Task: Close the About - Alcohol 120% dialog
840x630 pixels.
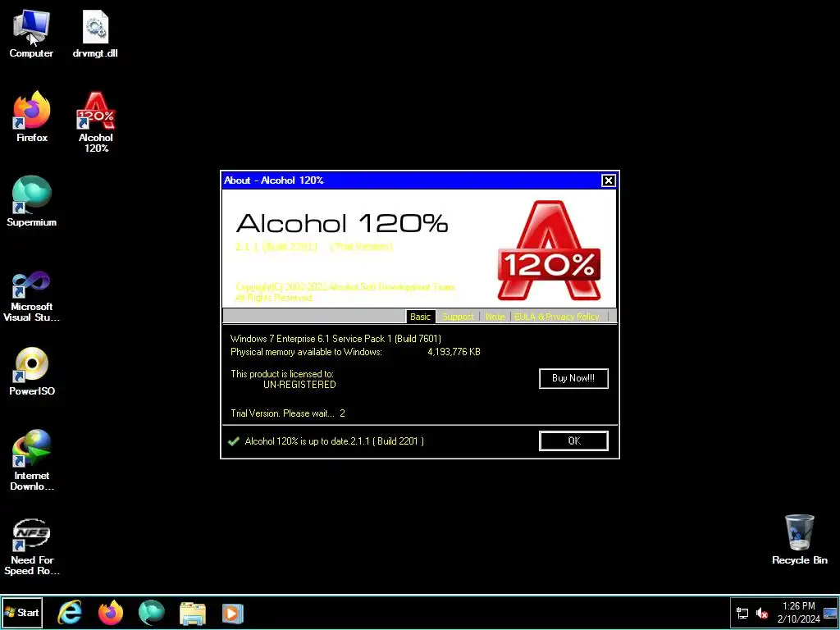Action: point(608,180)
